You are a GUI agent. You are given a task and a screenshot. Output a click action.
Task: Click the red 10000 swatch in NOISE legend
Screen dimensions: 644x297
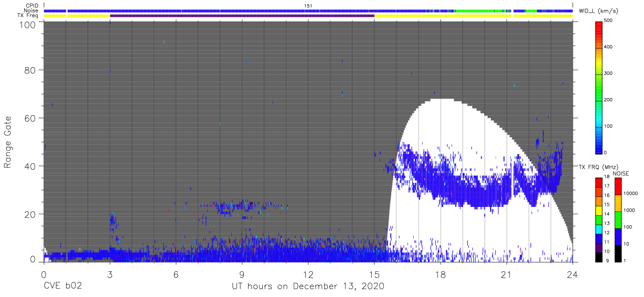(x=618, y=186)
